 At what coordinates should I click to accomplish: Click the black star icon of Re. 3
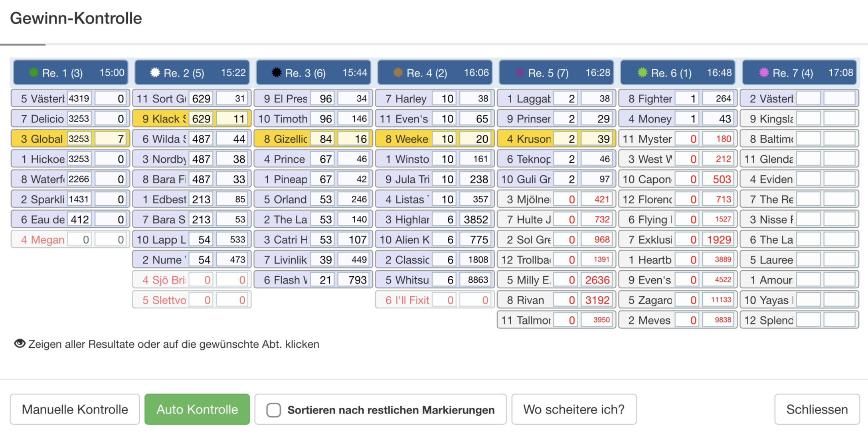(276, 73)
